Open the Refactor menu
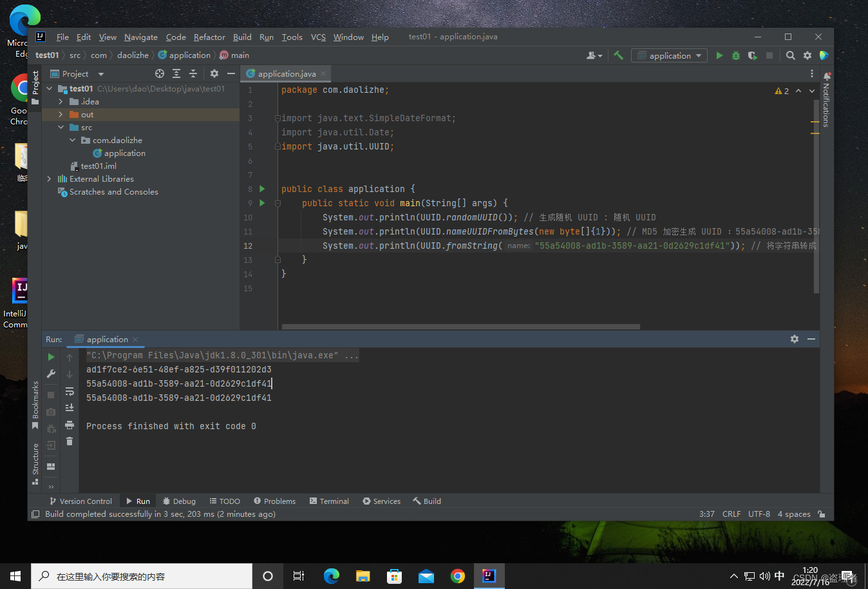 point(209,37)
